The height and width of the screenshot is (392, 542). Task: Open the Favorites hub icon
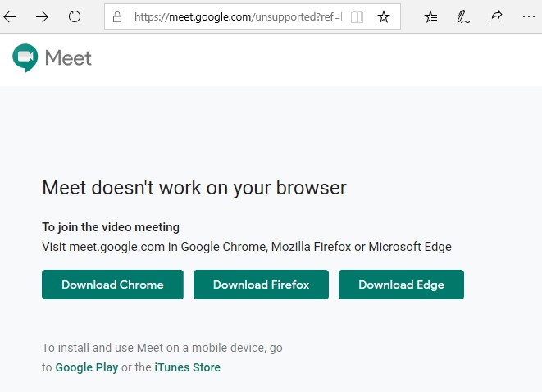pyautogui.click(x=431, y=16)
